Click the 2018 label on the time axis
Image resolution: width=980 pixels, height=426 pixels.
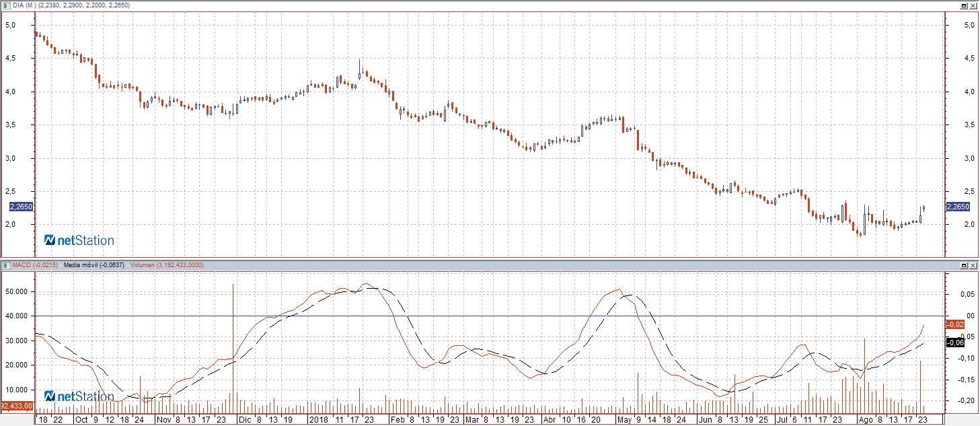point(317,419)
